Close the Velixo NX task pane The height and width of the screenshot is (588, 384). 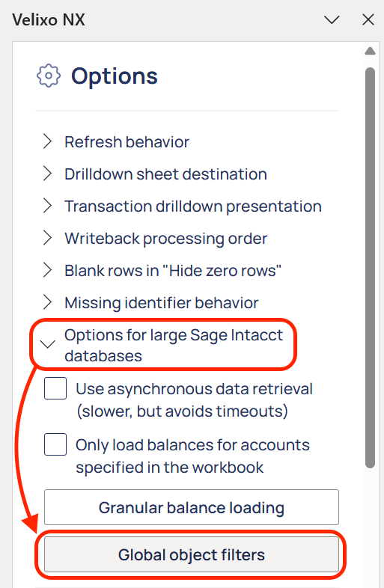[x=368, y=20]
